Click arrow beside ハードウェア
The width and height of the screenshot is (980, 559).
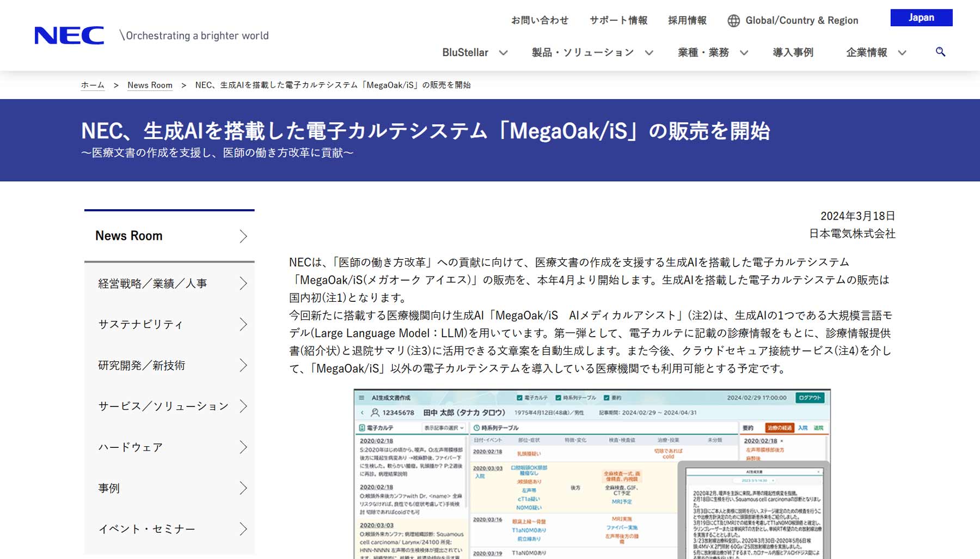pyautogui.click(x=243, y=447)
